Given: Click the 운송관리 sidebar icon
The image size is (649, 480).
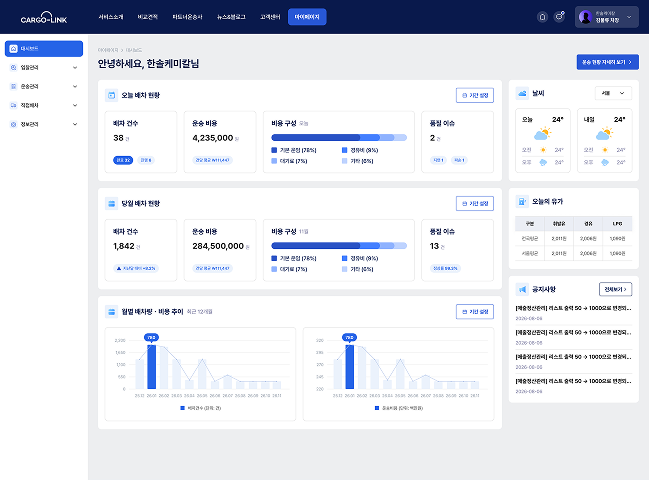Looking at the screenshot, I should click(x=14, y=86).
